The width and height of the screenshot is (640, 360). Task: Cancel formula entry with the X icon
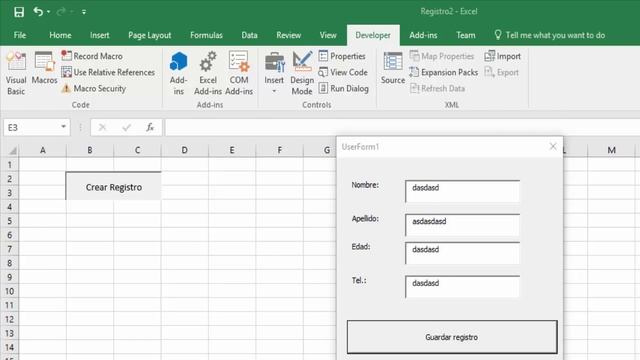102,127
